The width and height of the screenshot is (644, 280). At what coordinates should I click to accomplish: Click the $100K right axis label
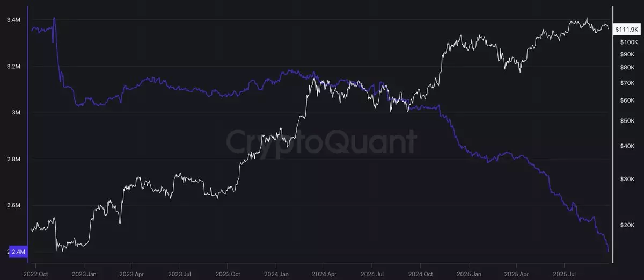click(628, 42)
